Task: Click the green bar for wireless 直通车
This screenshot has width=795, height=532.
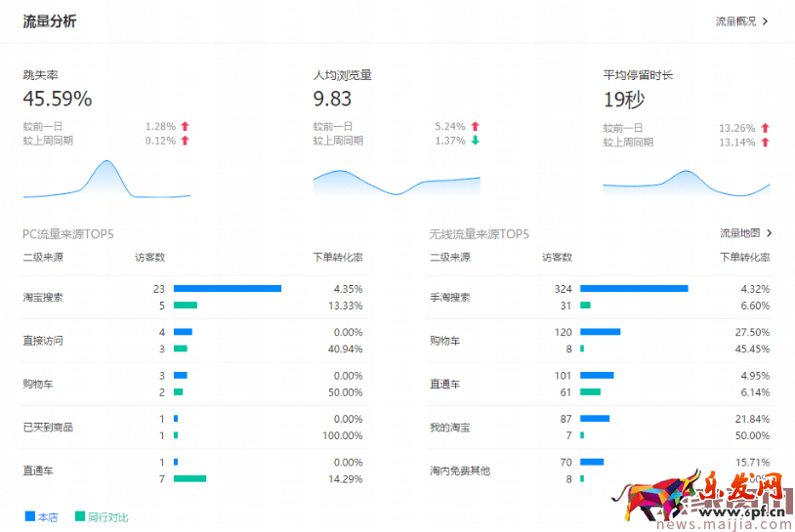Action: pyautogui.click(x=590, y=391)
